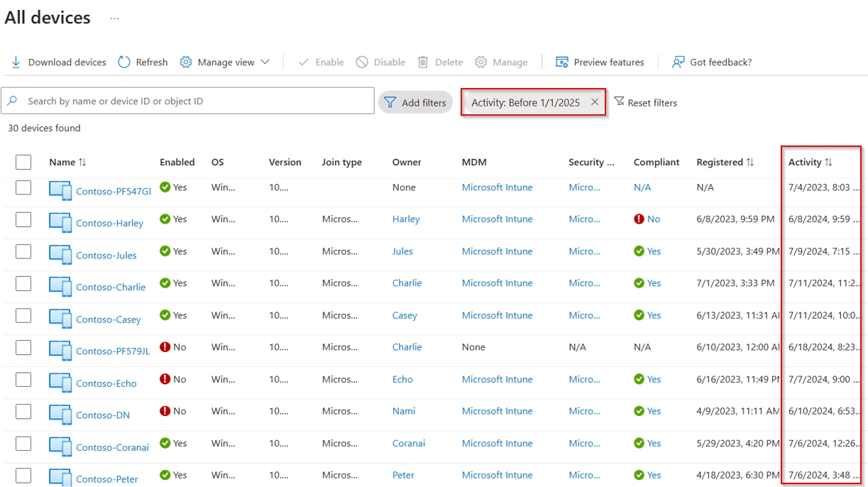Check the checkbox for Contoso-Harley
This screenshot has width=868, height=487.
[23, 219]
